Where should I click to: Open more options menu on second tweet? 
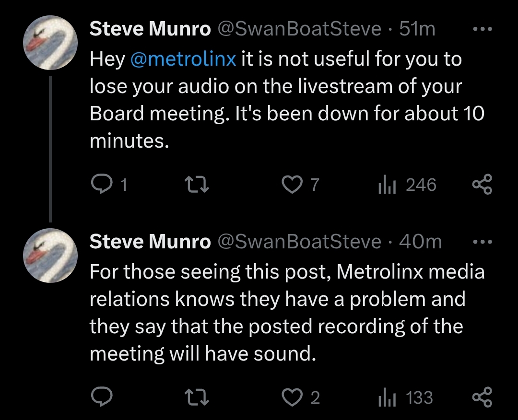click(x=482, y=242)
